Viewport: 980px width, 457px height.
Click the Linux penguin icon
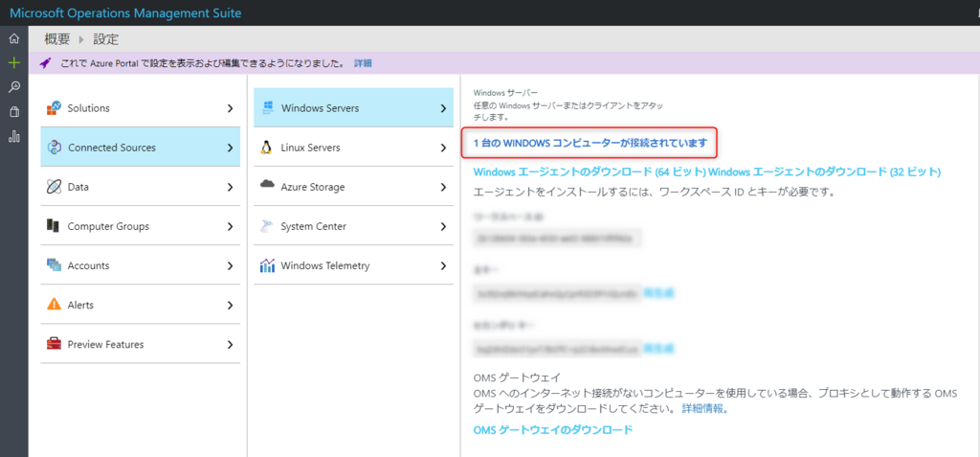[x=267, y=148]
